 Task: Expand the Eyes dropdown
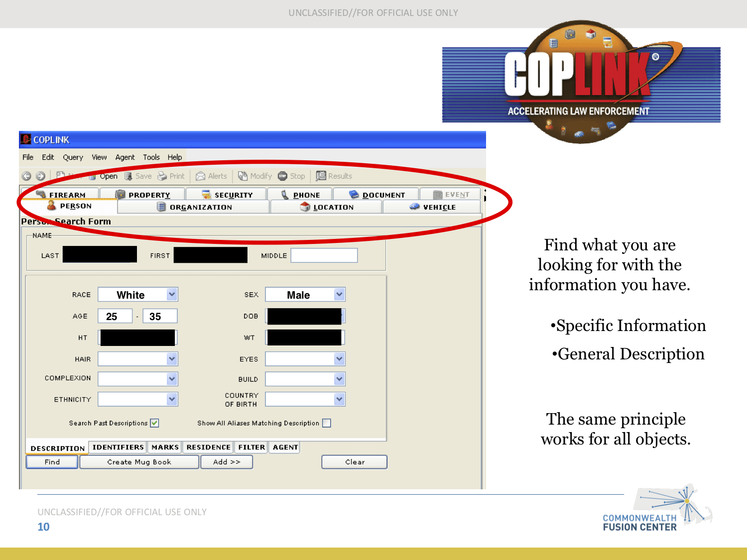(x=339, y=358)
